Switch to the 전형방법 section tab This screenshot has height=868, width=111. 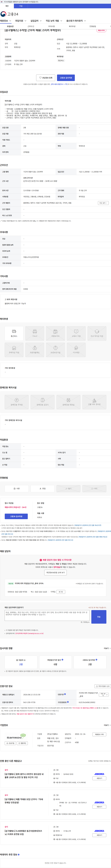point(92,26)
